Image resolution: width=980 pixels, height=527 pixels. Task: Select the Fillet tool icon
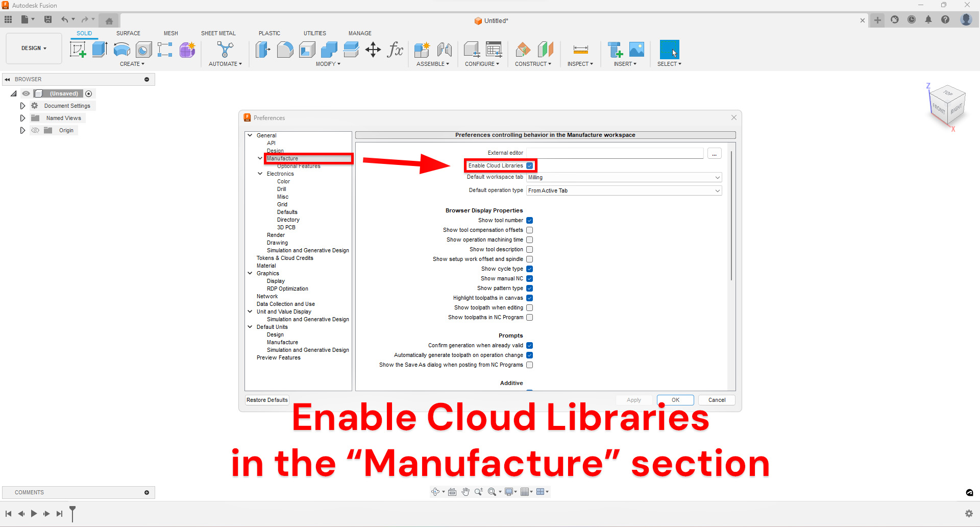(285, 50)
